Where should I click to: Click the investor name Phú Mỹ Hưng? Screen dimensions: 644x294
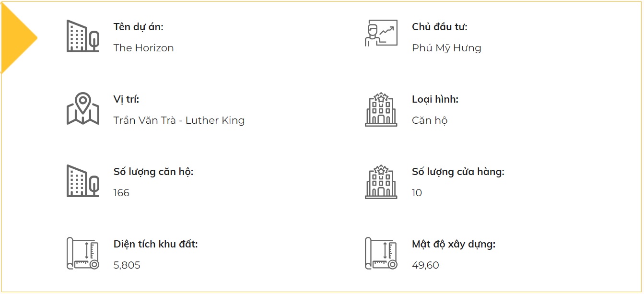446,48
